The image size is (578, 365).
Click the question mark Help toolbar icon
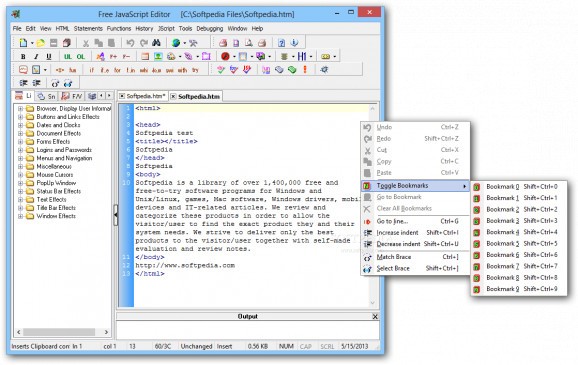281,43
